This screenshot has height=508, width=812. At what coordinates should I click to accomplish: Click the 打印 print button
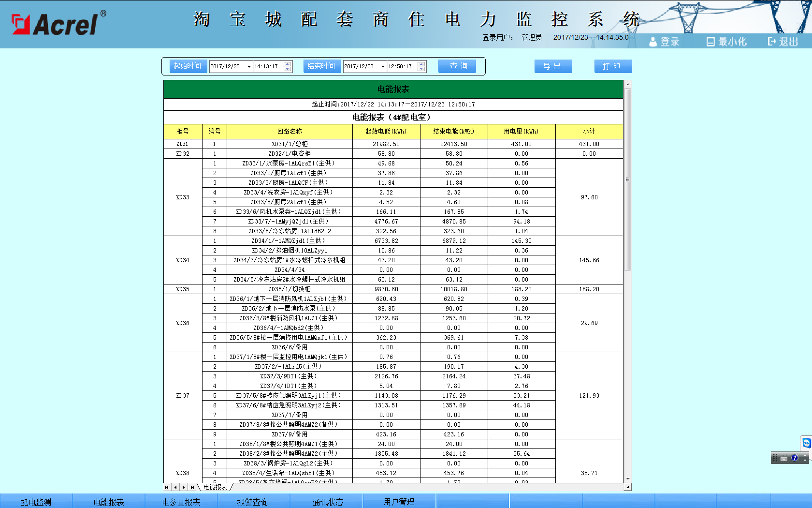(613, 66)
